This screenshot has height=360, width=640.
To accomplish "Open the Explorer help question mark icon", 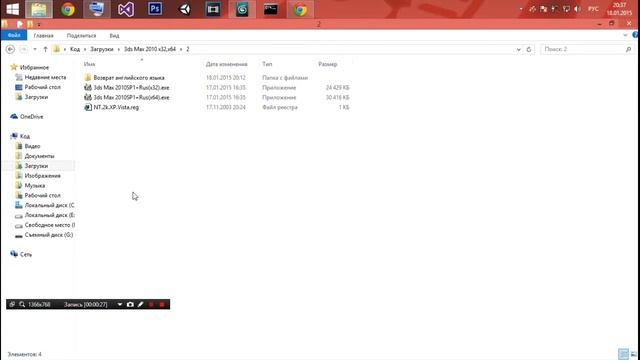I will tap(635, 35).
